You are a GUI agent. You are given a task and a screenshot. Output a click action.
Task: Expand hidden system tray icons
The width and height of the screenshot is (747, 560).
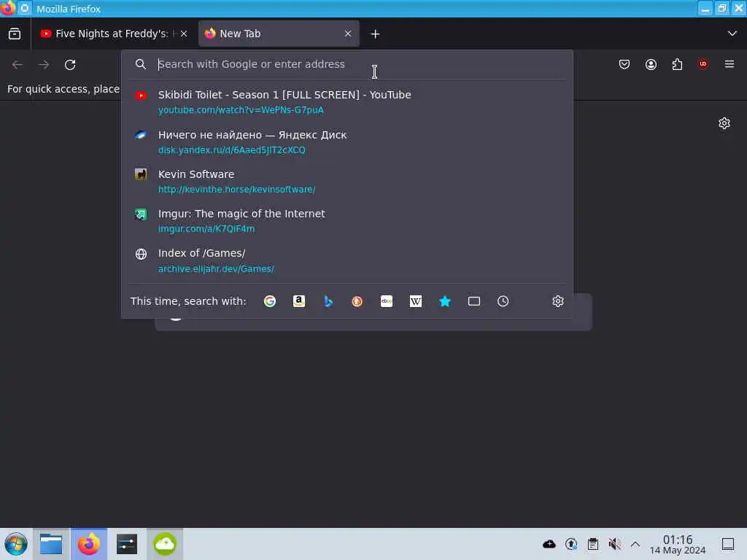pos(635,544)
